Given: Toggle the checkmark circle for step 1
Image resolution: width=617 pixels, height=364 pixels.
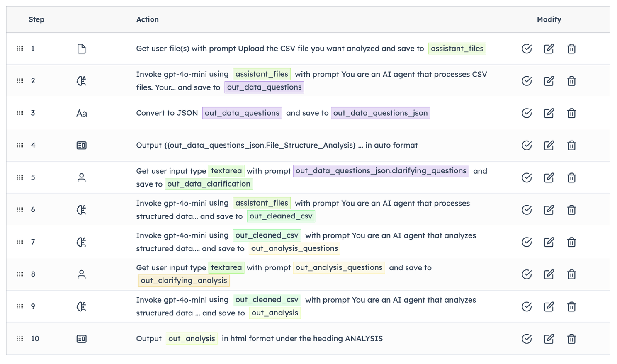Looking at the screenshot, I should (527, 49).
